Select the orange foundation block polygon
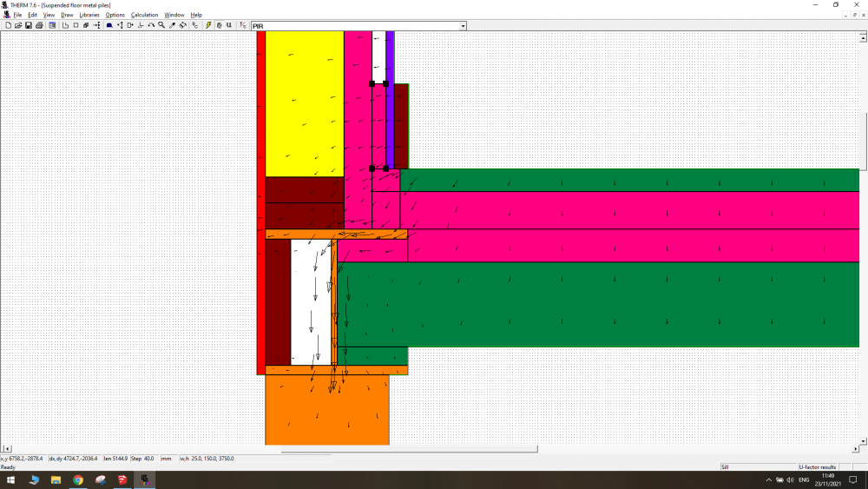The width and height of the screenshot is (868, 489). click(327, 410)
